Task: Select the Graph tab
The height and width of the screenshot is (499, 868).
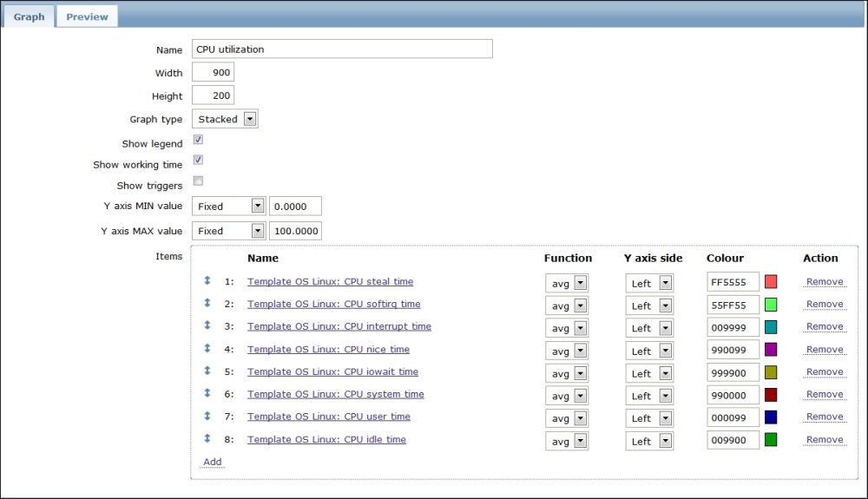Action: 29,16
